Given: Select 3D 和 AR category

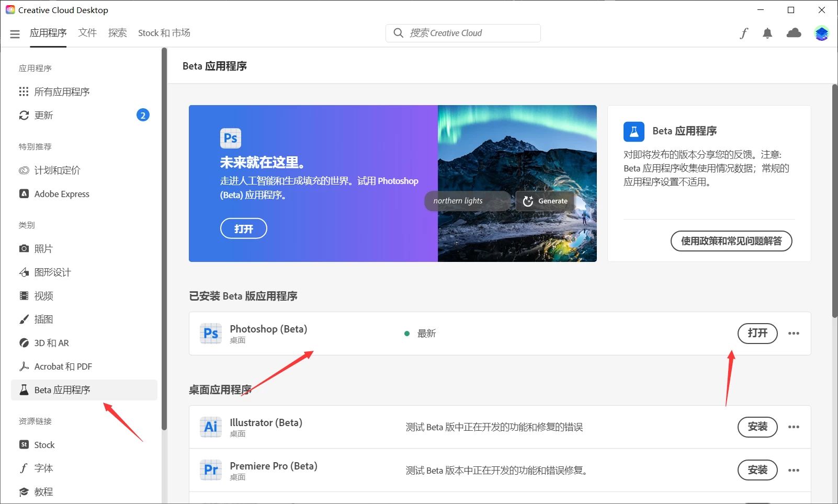Looking at the screenshot, I should 84,343.
